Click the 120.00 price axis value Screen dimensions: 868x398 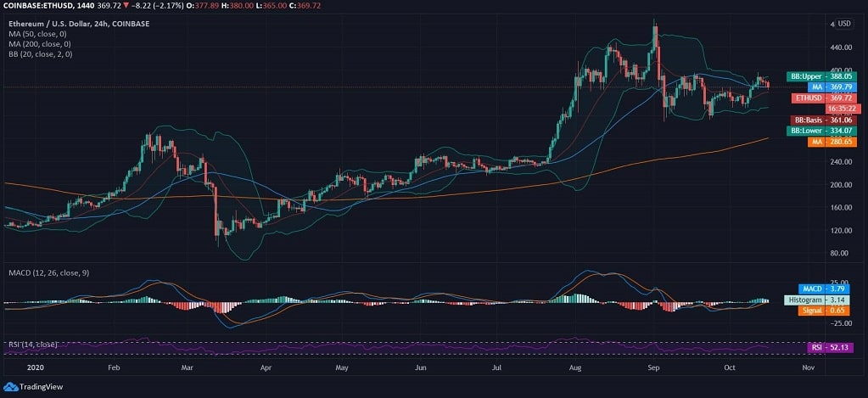840,230
